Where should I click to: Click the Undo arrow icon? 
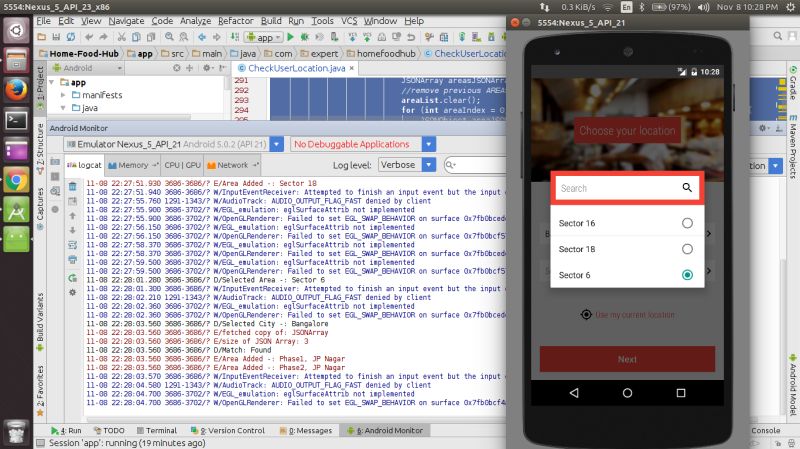click(89, 37)
